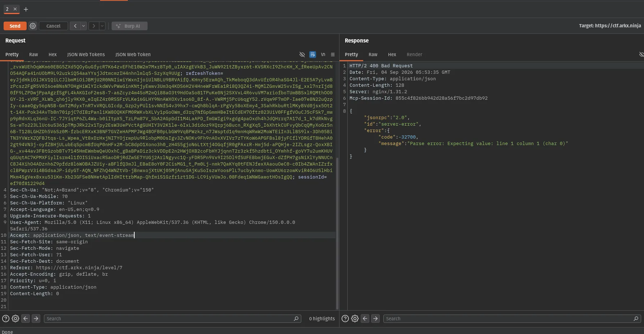This screenshot has width=644, height=334.
Task: Go to previous request search match
Action: (x=26, y=319)
